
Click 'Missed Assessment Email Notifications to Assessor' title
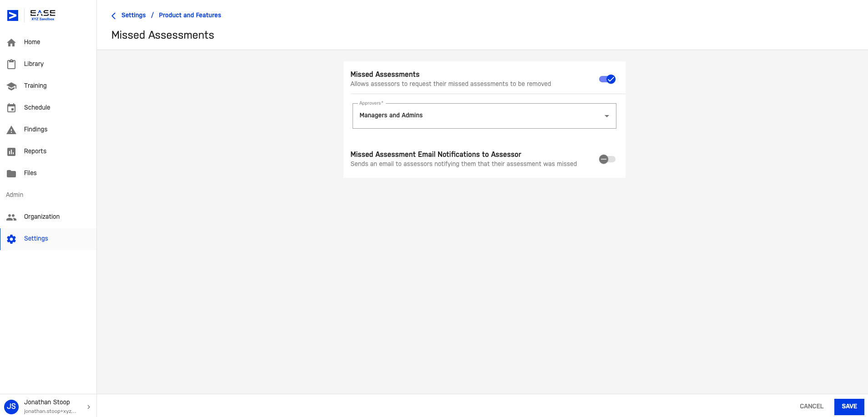click(435, 154)
